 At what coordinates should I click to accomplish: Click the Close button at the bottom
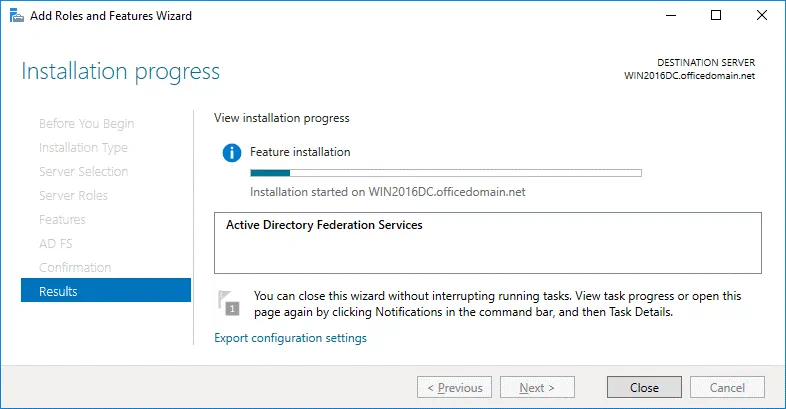(x=644, y=388)
